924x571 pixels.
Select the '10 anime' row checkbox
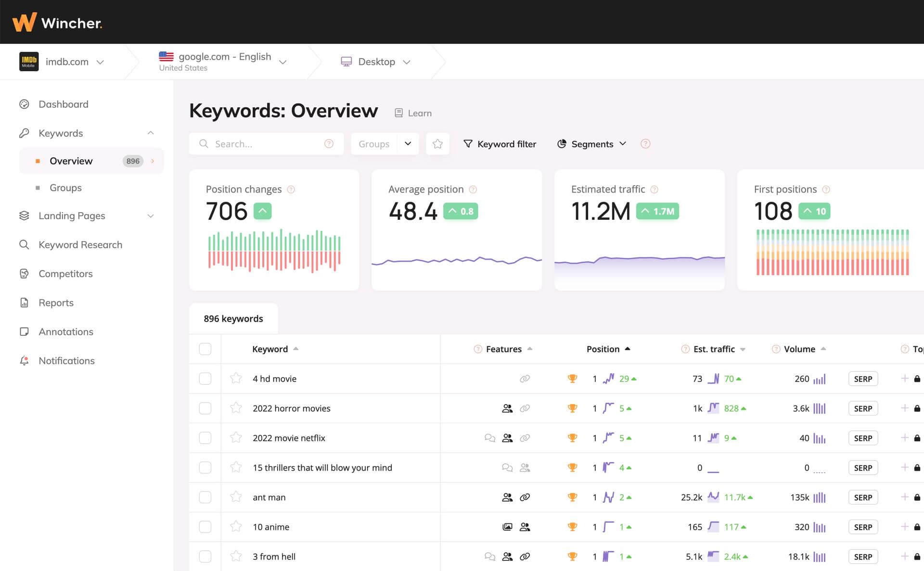click(205, 527)
